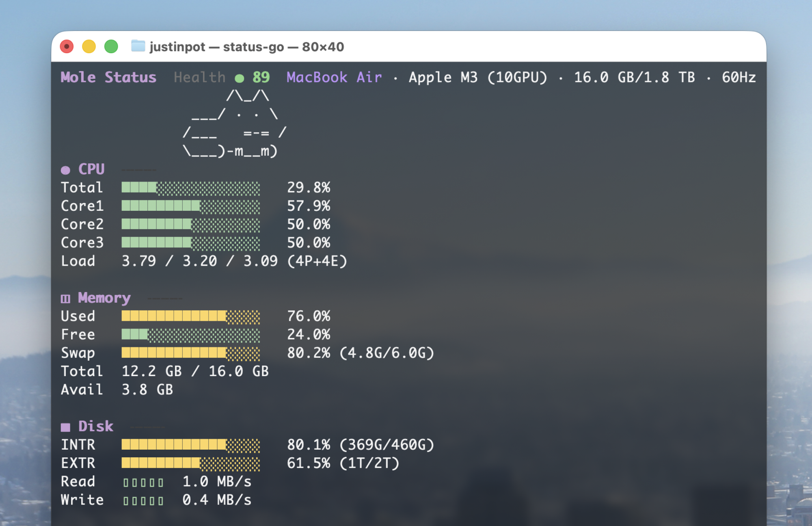Click the EXTR disk usage bar
812x526 pixels.
coord(191,463)
